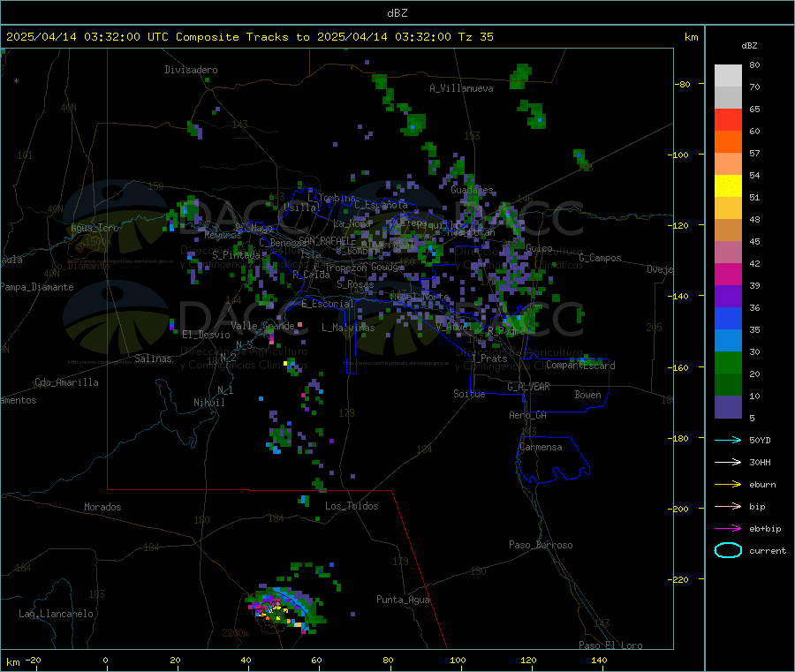The height and width of the screenshot is (672, 795).
Task: Click the 'Aero_GA' map label
Action: 527,415
